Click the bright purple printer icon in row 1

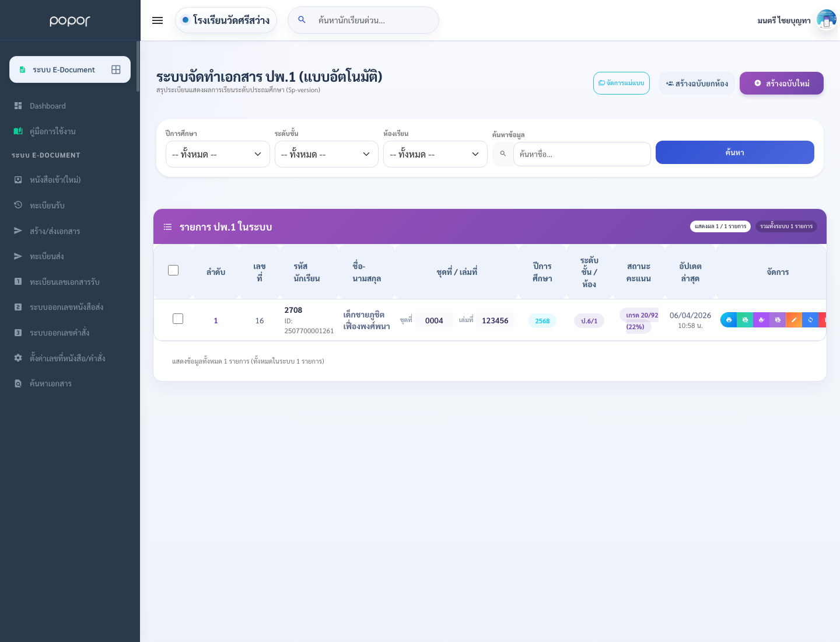tap(761, 320)
